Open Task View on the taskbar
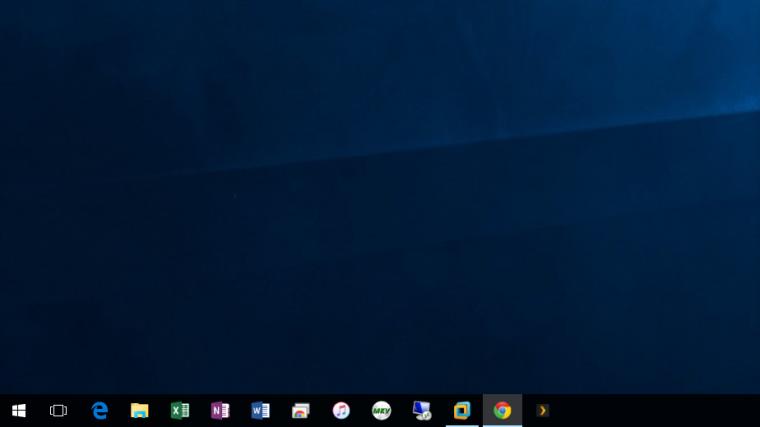Screen dimensions: 760x427 [58, 411]
